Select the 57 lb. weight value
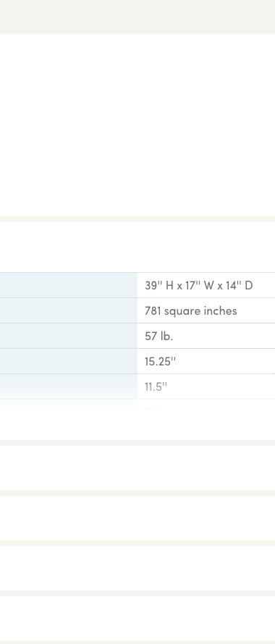Screen dimensions: 275x644 tap(158, 336)
